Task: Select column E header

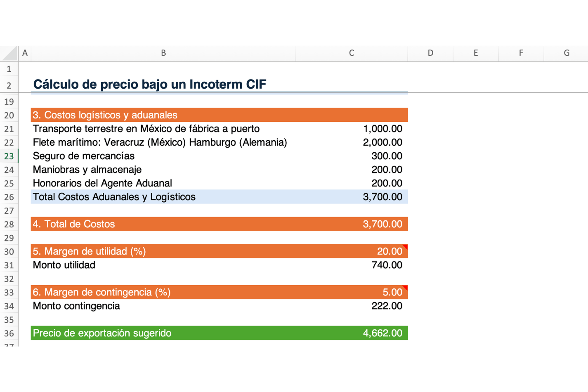Action: (x=476, y=53)
